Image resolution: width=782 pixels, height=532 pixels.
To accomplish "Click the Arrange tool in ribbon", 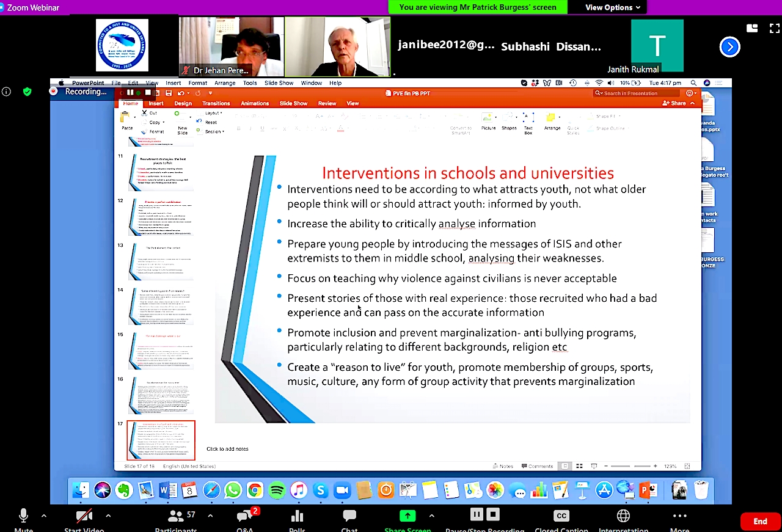I will coord(552,121).
